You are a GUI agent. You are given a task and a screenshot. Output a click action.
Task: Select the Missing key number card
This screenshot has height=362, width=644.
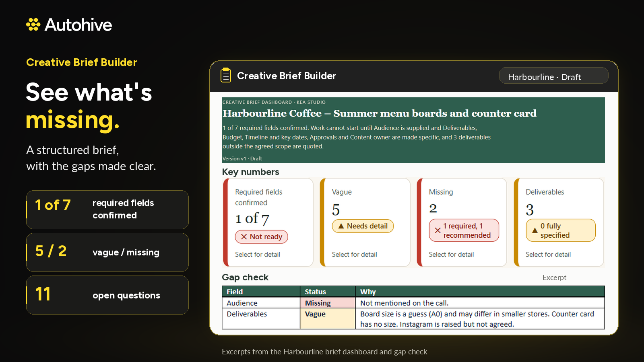pos(462,222)
